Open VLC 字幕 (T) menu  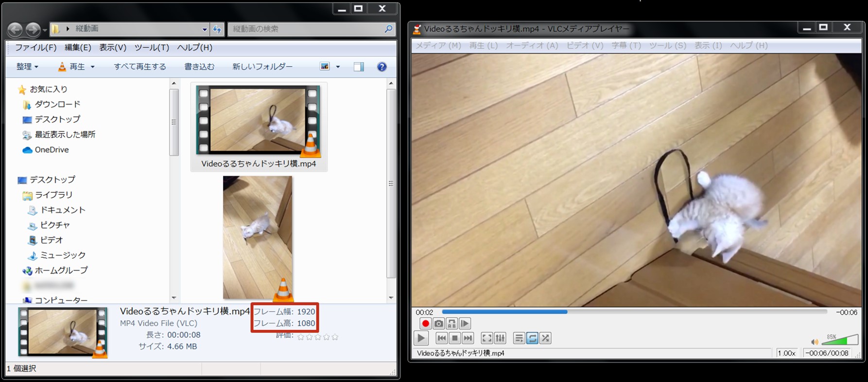626,45
